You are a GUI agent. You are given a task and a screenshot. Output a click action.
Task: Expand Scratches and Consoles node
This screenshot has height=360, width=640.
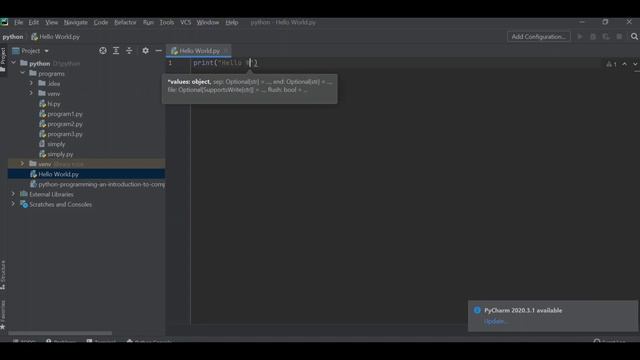pyautogui.click(x=13, y=204)
